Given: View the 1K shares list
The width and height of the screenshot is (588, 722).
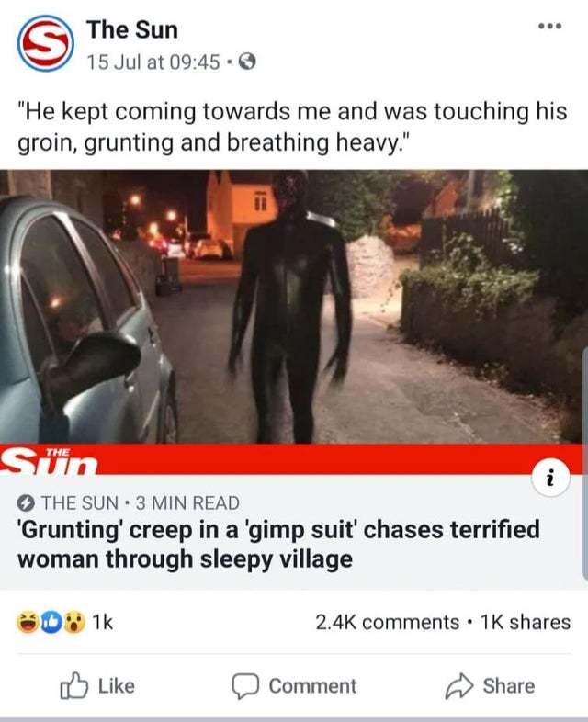Looking at the screenshot, I should [526, 622].
